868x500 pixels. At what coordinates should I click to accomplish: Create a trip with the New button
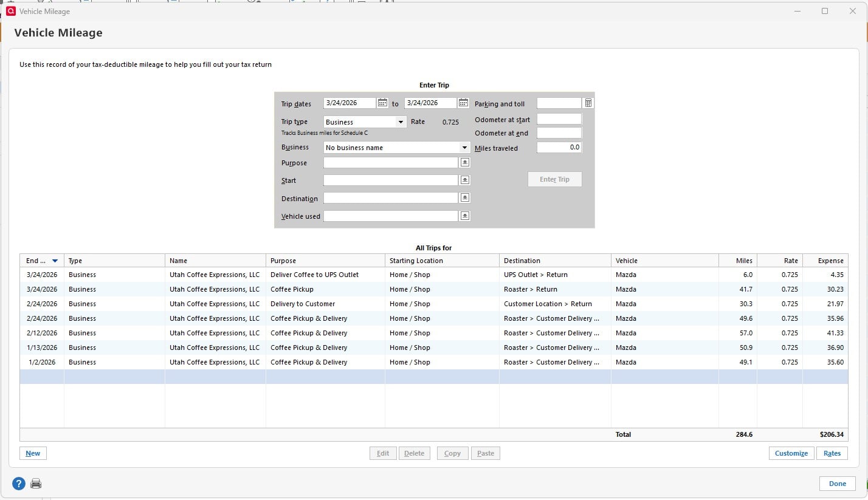click(32, 453)
